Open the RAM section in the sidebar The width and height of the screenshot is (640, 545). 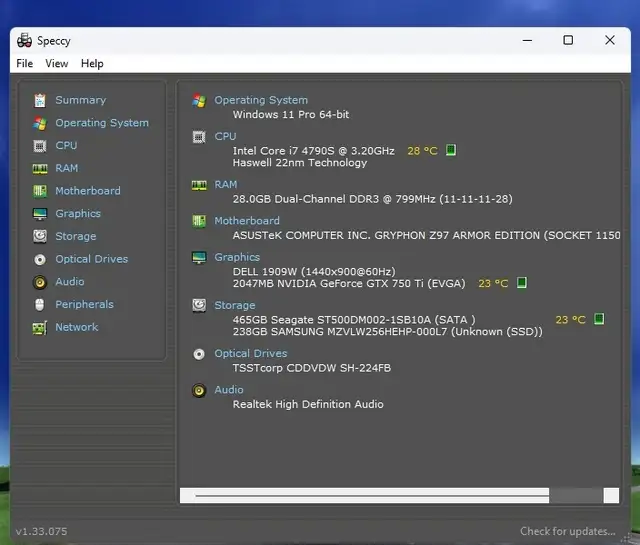pos(67,168)
